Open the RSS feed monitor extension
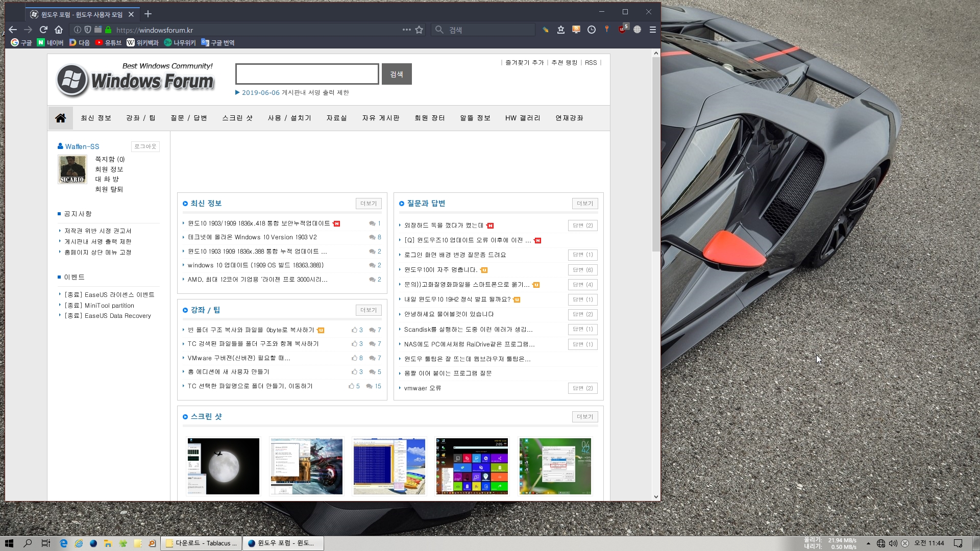980x551 pixels. (x=576, y=30)
